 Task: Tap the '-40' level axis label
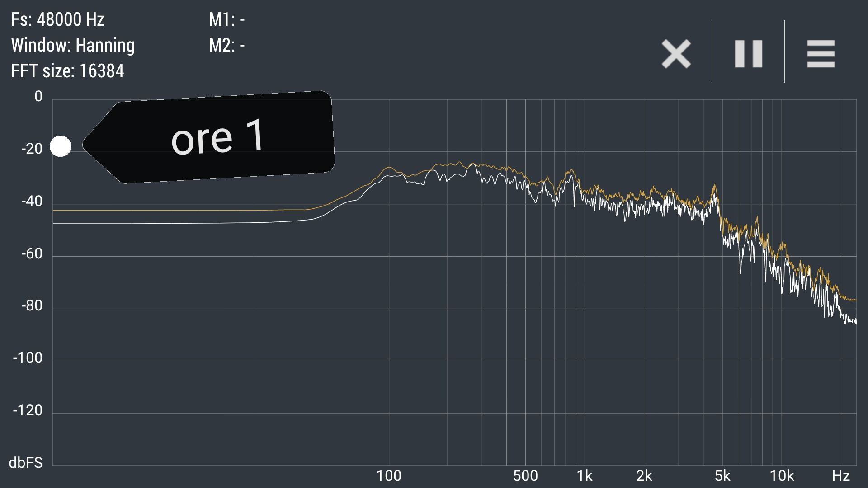click(32, 201)
